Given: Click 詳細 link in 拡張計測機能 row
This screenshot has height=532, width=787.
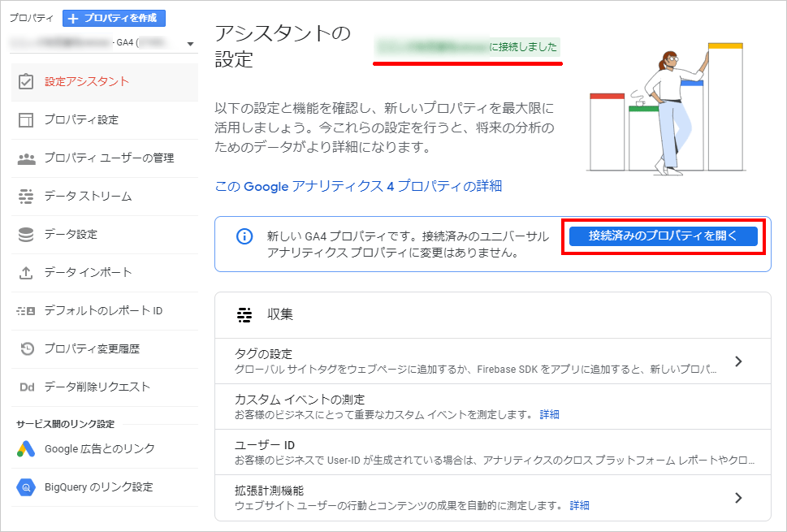Looking at the screenshot, I should coord(579,505).
